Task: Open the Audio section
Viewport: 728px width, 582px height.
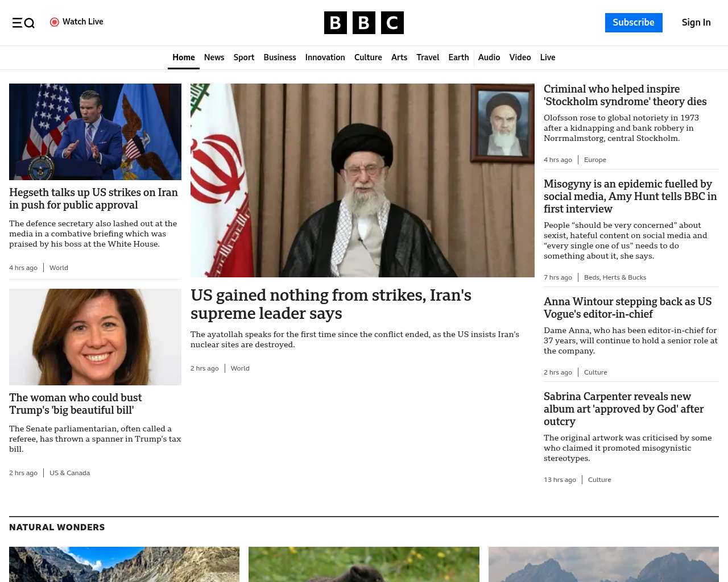Action: click(x=489, y=57)
